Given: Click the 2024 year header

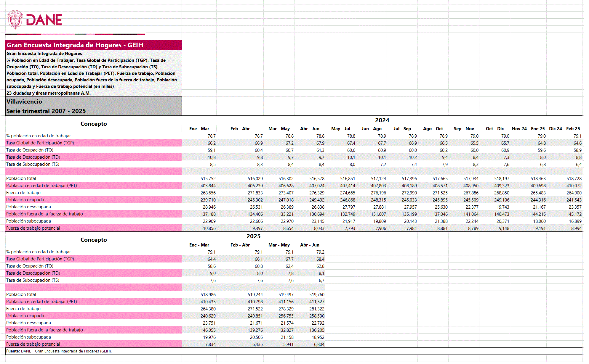Looking at the screenshot, I should click(382, 120).
